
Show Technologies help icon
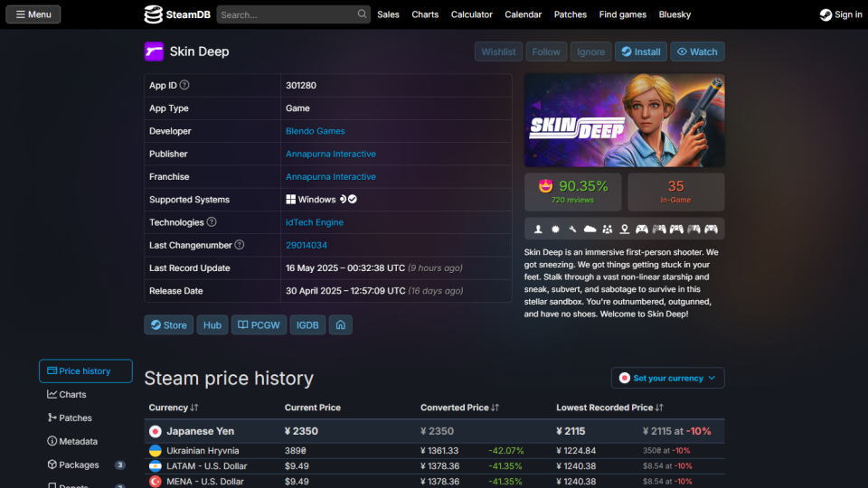point(212,222)
